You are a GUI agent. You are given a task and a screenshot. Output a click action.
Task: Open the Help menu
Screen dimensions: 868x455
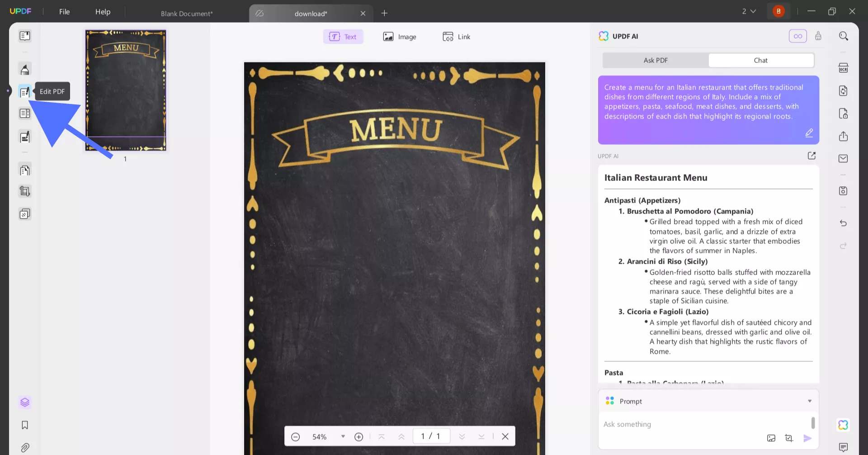pyautogui.click(x=103, y=12)
